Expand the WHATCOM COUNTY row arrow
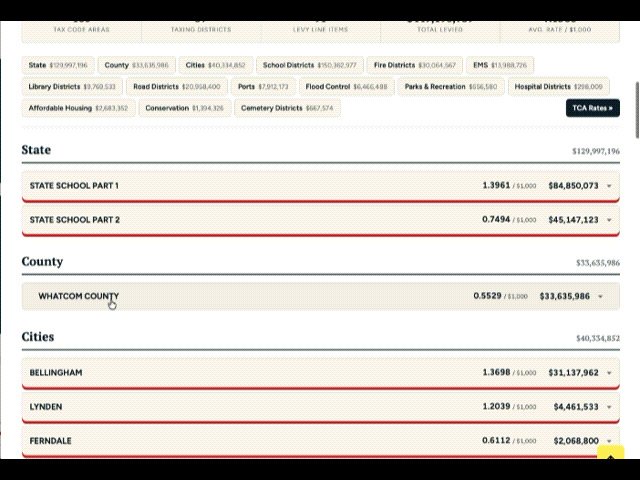 click(x=600, y=297)
